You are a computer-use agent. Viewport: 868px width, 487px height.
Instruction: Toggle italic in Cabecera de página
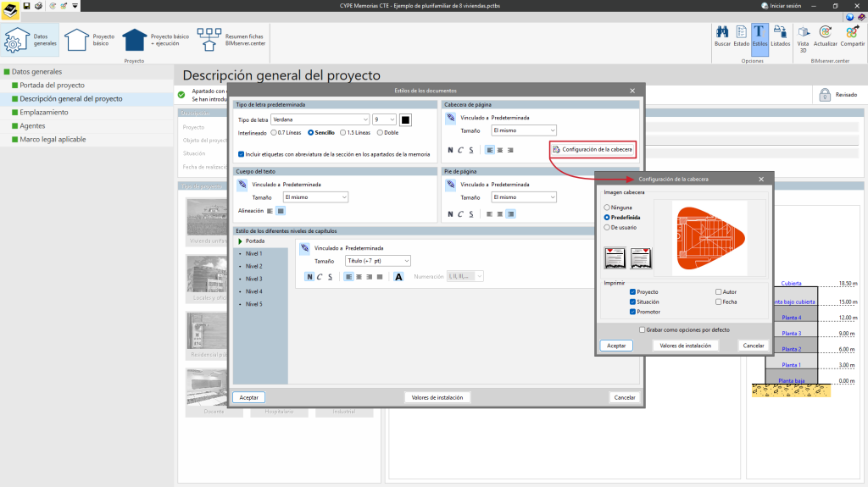pyautogui.click(x=460, y=150)
